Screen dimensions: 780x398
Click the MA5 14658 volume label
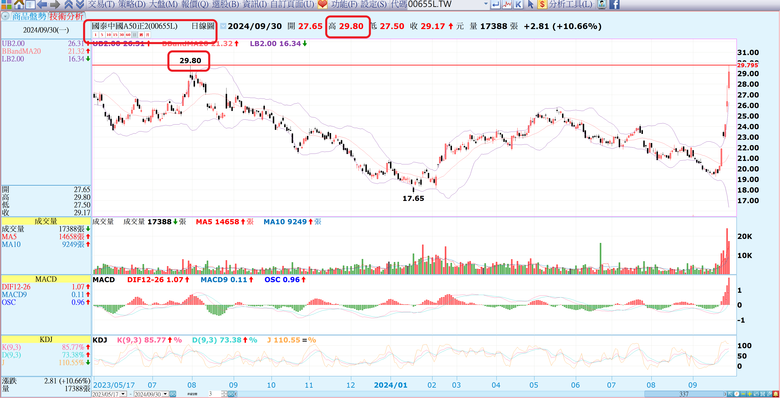point(224,221)
